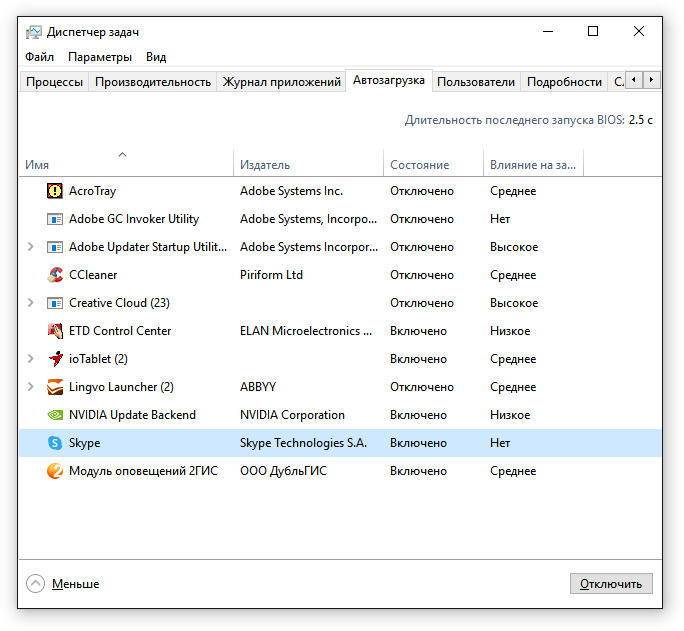Click publisher Piriform Ltd

(x=271, y=275)
